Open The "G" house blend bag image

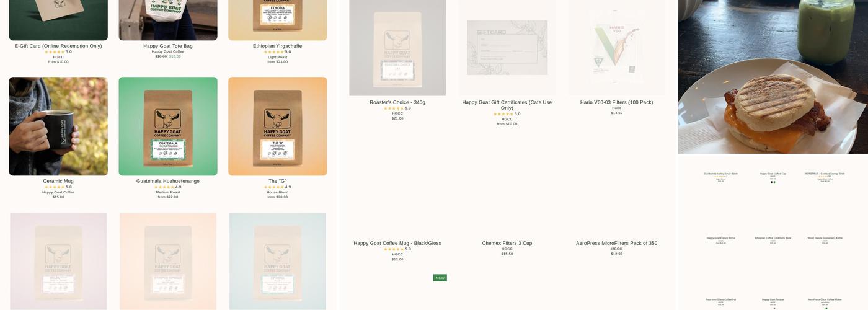click(x=278, y=126)
